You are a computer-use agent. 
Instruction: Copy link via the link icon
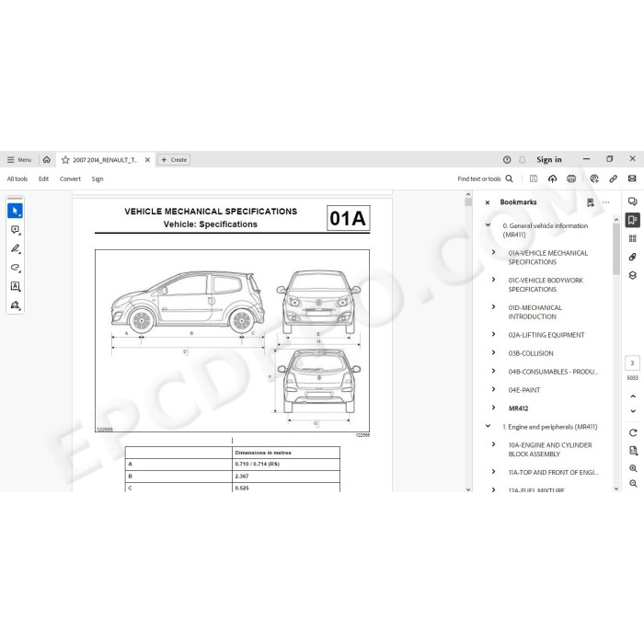pyautogui.click(x=614, y=178)
